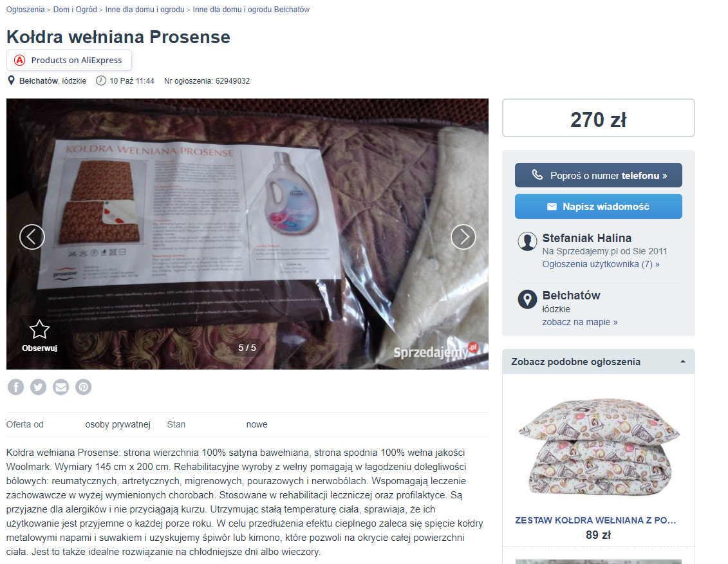The image size is (728, 564).
Task: Open Inne dla domu i ogrodu Bełchatów breadcrumb
Action: pyautogui.click(x=251, y=9)
